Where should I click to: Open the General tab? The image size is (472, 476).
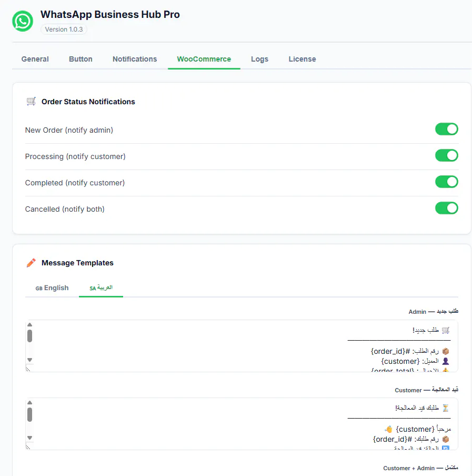(x=35, y=59)
